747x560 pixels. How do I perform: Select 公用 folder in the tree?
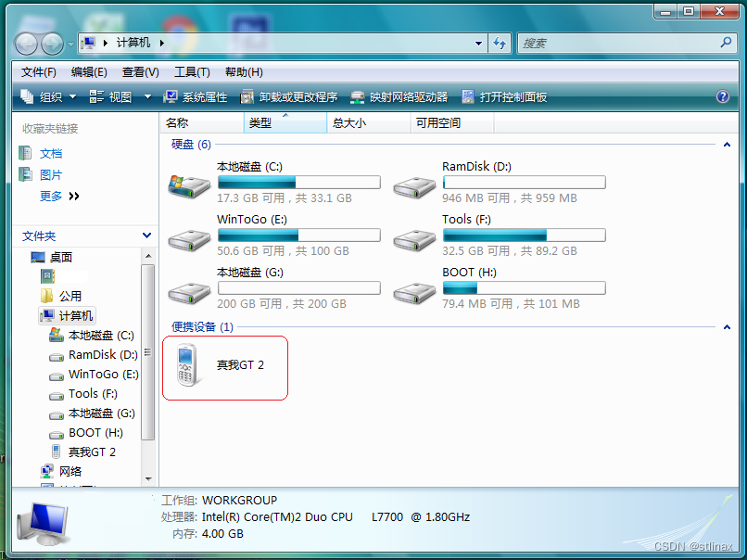(70, 296)
